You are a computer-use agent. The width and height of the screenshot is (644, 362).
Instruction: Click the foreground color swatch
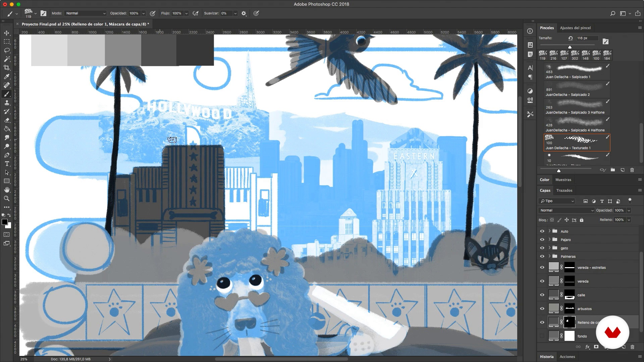tap(5, 222)
